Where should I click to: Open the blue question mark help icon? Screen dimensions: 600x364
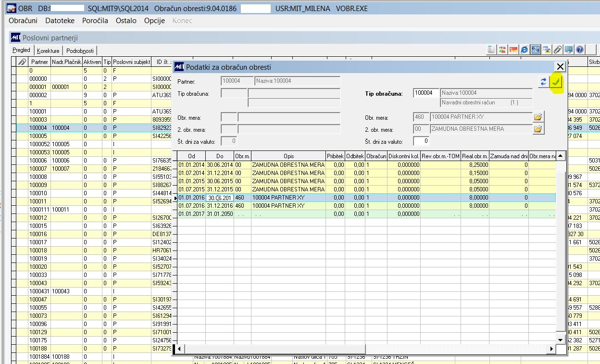(579, 50)
